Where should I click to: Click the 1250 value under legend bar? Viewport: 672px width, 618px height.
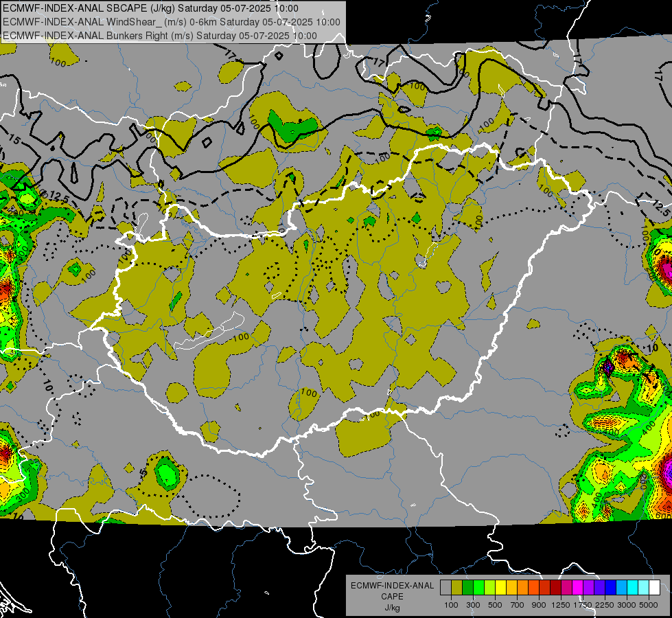[x=561, y=605]
